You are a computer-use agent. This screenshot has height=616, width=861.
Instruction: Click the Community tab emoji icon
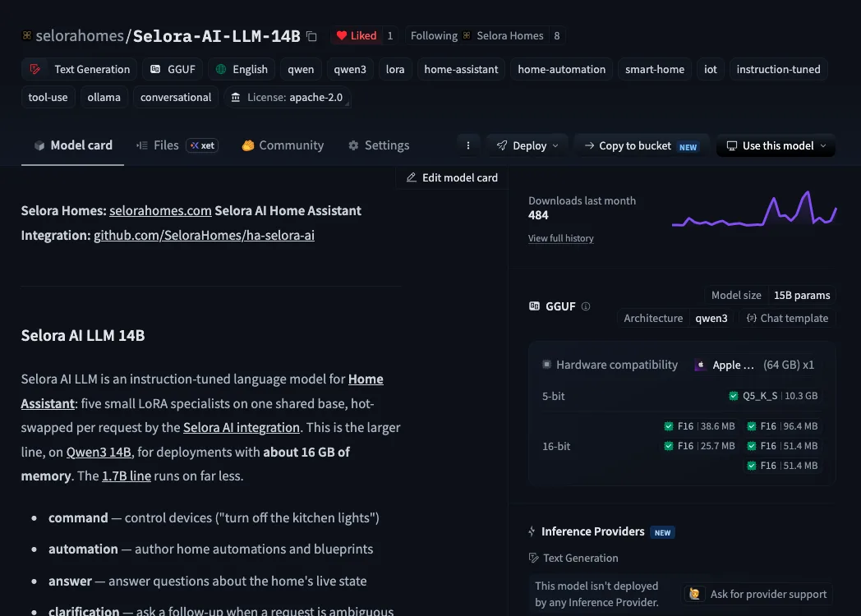247,145
